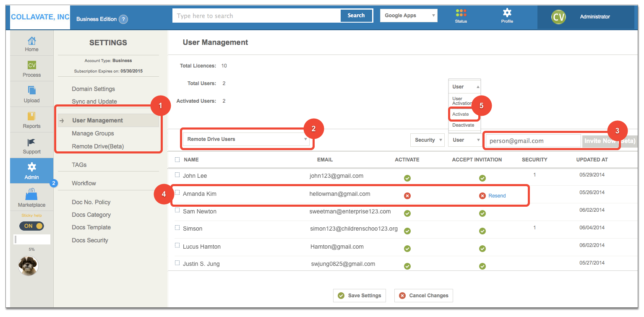Viewport: 644px width, 317px height.
Task: Check the box for John Lee
Action: click(177, 175)
